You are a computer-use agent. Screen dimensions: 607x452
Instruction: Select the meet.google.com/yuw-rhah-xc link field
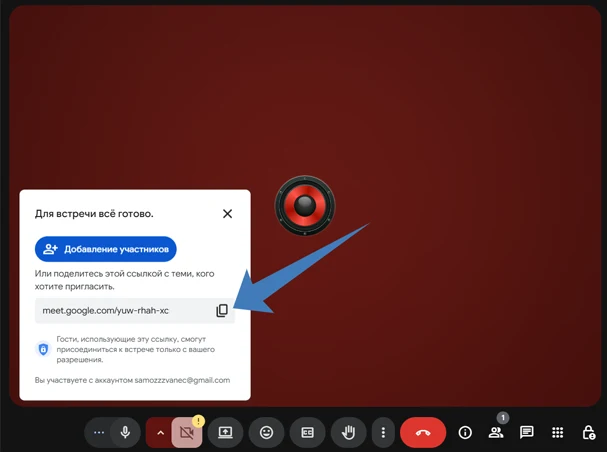point(135,310)
